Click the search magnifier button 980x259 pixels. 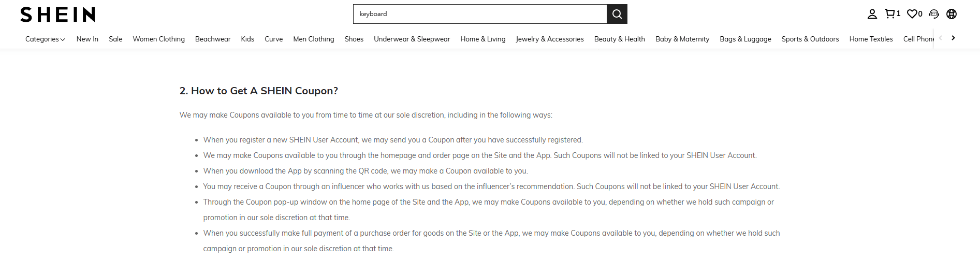tap(617, 14)
